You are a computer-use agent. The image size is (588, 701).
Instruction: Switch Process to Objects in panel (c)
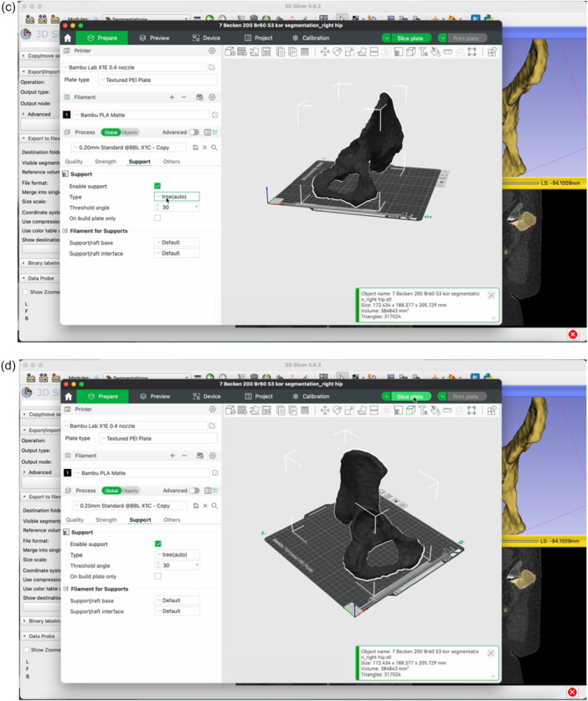(130, 132)
